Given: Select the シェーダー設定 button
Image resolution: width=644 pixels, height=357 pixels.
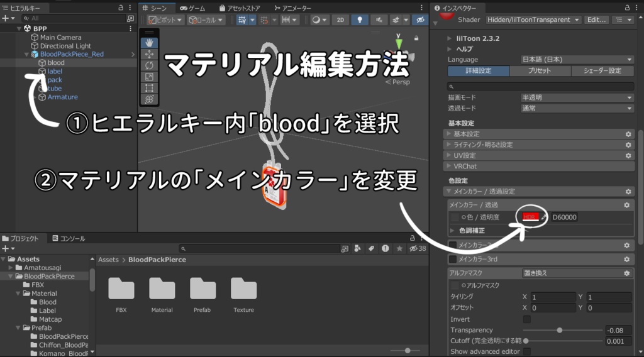Looking at the screenshot, I should 602,70.
